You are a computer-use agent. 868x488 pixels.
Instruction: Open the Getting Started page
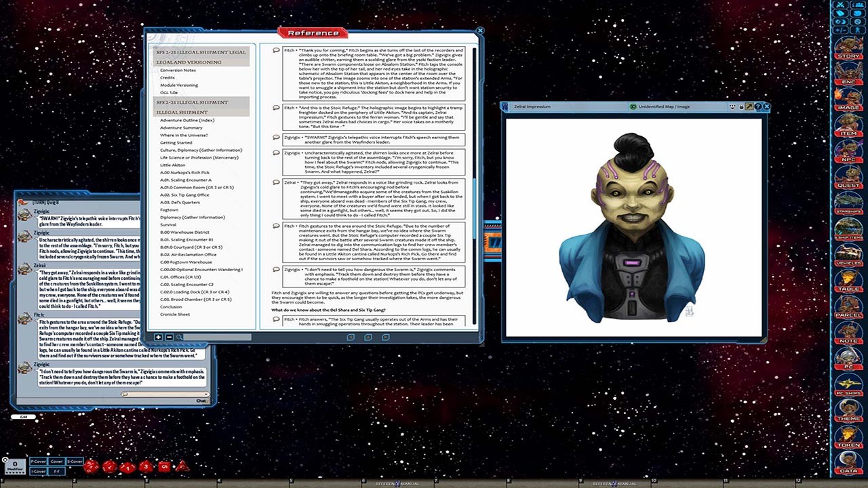pyautogui.click(x=176, y=142)
